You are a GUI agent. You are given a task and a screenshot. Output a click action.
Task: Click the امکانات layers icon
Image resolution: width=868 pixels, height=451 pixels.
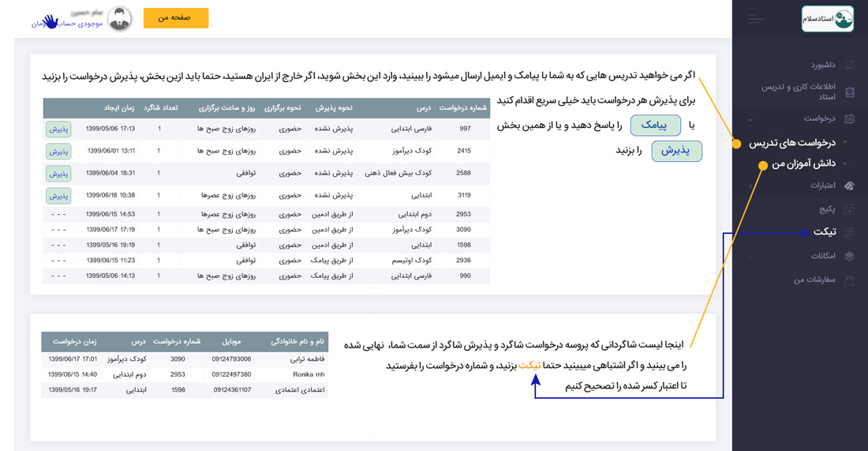pos(849,256)
